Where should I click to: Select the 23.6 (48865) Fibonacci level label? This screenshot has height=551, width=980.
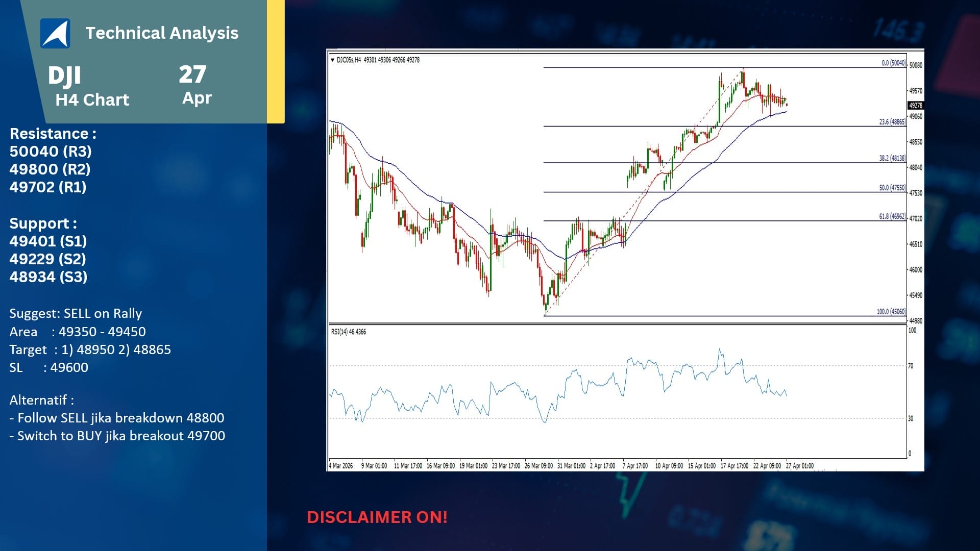(x=892, y=122)
